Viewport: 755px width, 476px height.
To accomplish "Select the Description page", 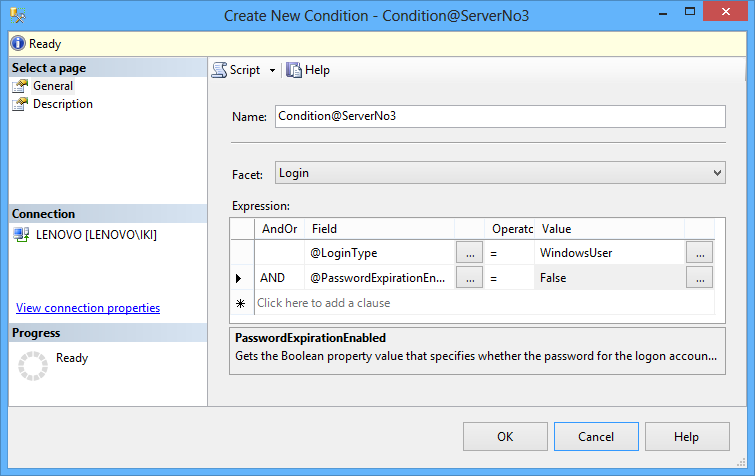I will pos(62,104).
